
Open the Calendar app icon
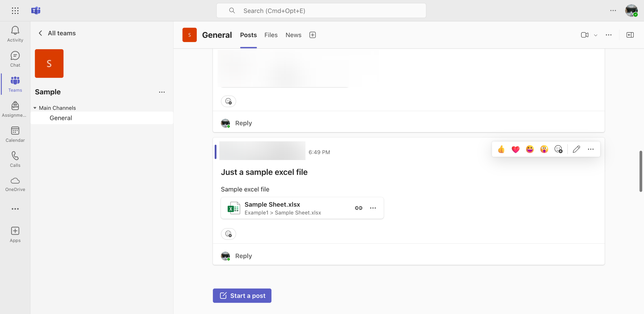pyautogui.click(x=15, y=134)
